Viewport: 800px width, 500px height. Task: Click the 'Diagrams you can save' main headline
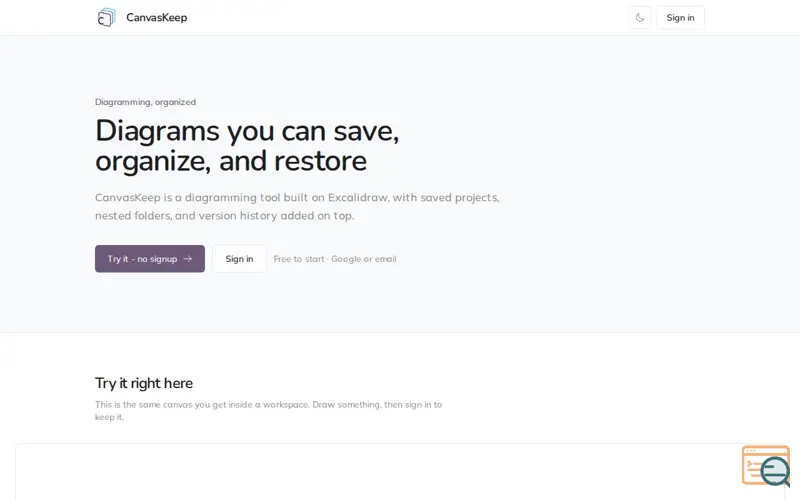(247, 146)
